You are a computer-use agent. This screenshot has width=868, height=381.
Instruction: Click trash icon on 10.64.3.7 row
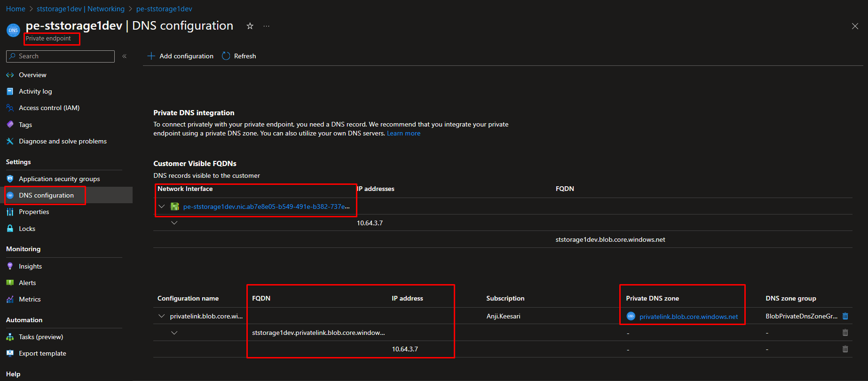click(845, 349)
